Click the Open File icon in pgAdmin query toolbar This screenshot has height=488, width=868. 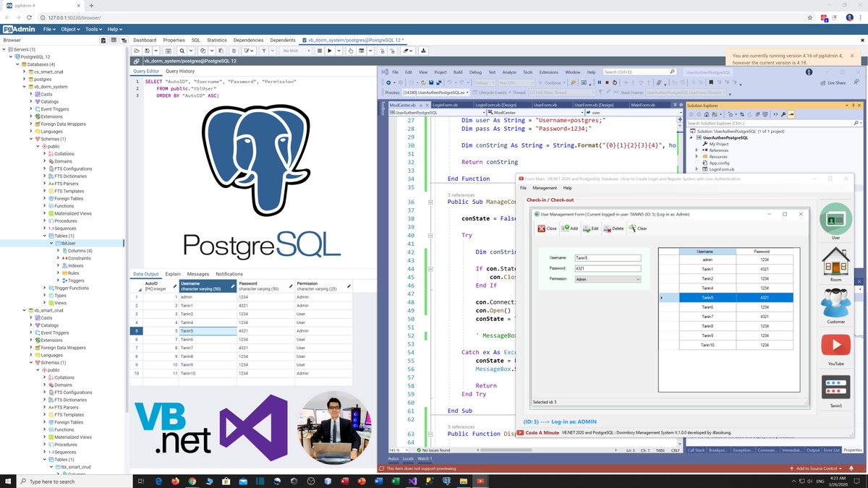point(136,51)
